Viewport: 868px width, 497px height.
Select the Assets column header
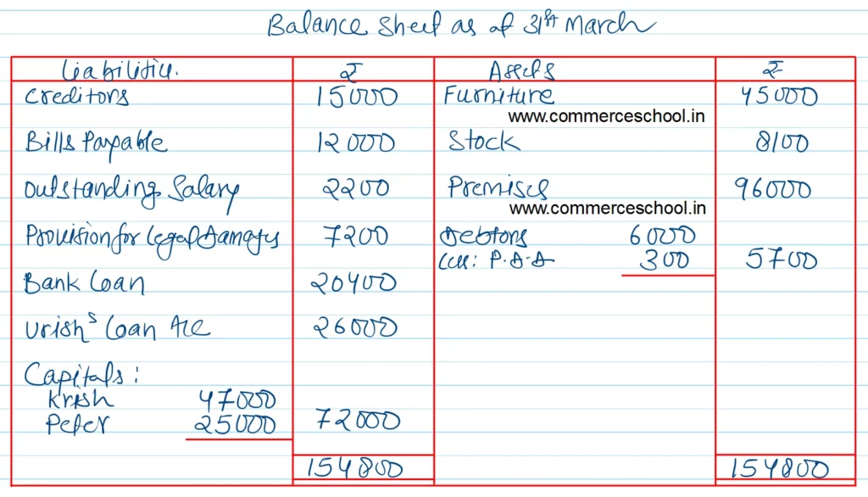[521, 70]
